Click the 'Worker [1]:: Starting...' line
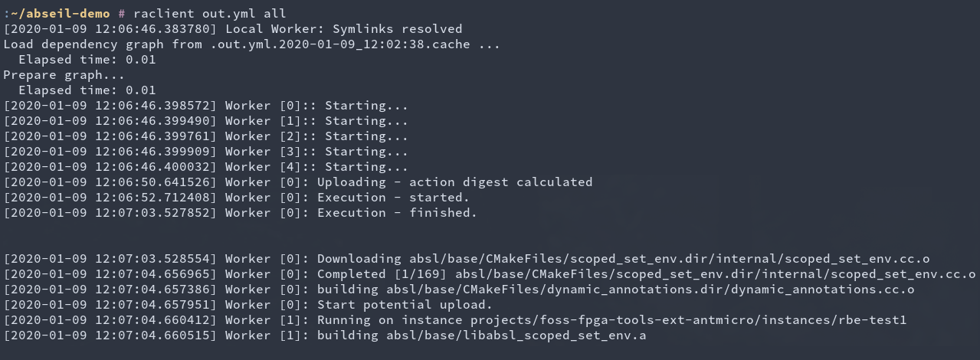This screenshot has width=980, height=360. pyautogui.click(x=206, y=121)
